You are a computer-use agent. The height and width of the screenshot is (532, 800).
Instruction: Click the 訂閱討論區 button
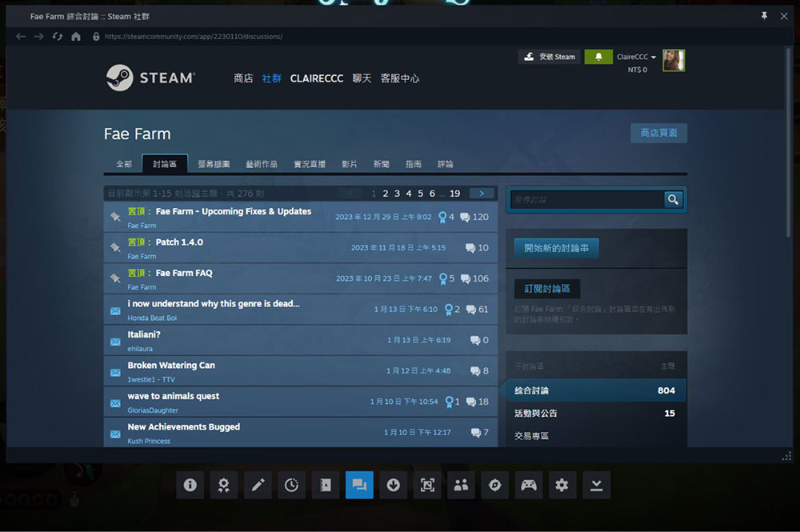(x=547, y=289)
